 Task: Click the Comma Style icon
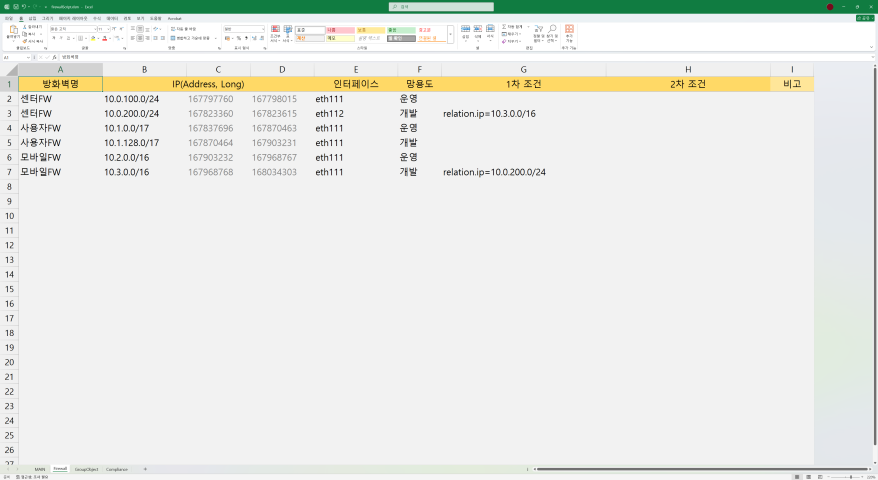pos(246,38)
